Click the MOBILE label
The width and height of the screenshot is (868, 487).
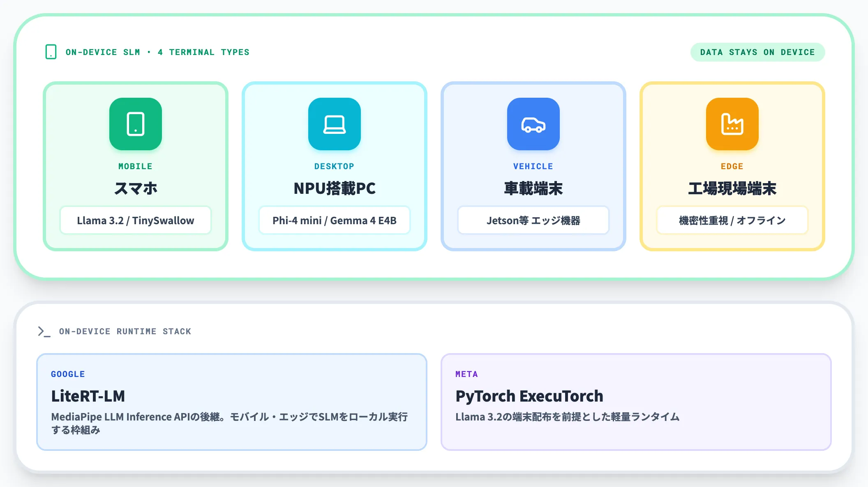136,166
